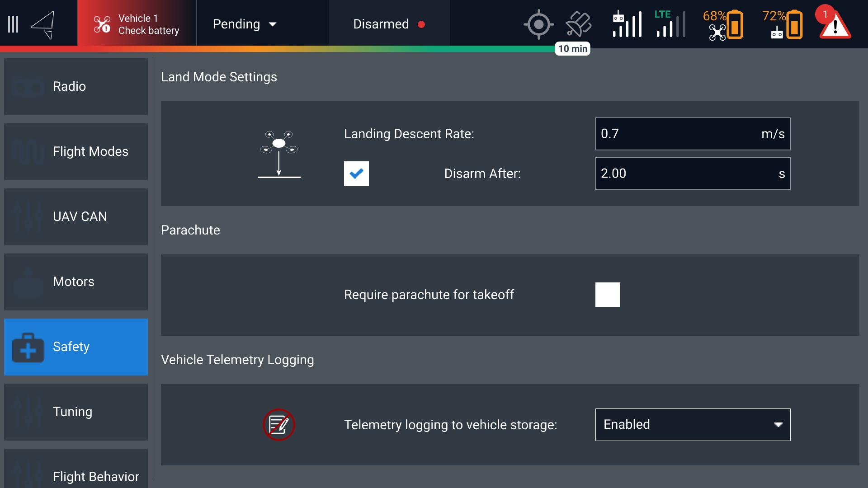This screenshot has width=868, height=488.
Task: Select the Motors tab
Action: coord(76,282)
